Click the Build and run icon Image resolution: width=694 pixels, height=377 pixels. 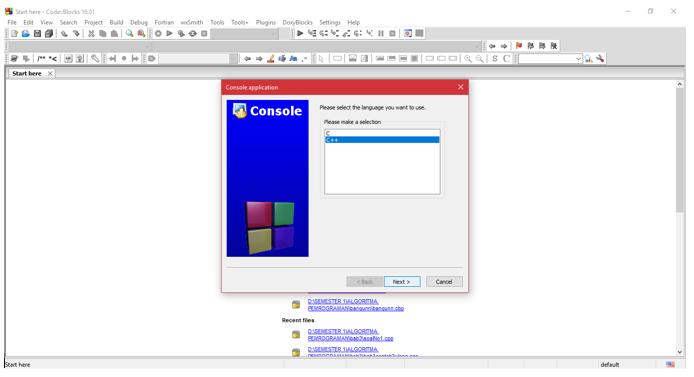pyautogui.click(x=181, y=34)
